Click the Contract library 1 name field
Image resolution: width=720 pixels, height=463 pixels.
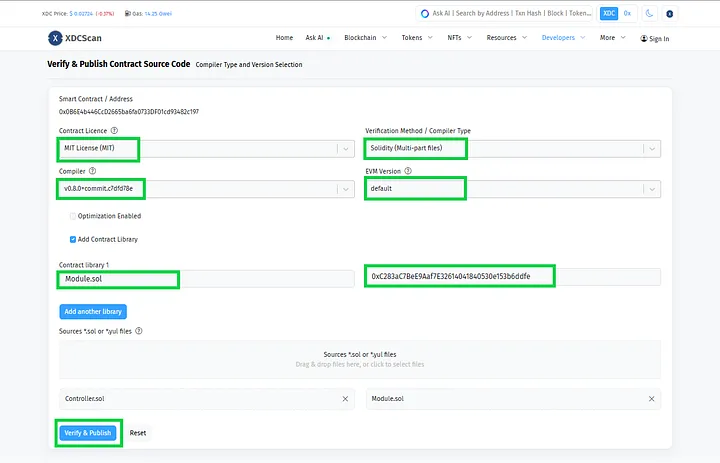click(205, 278)
